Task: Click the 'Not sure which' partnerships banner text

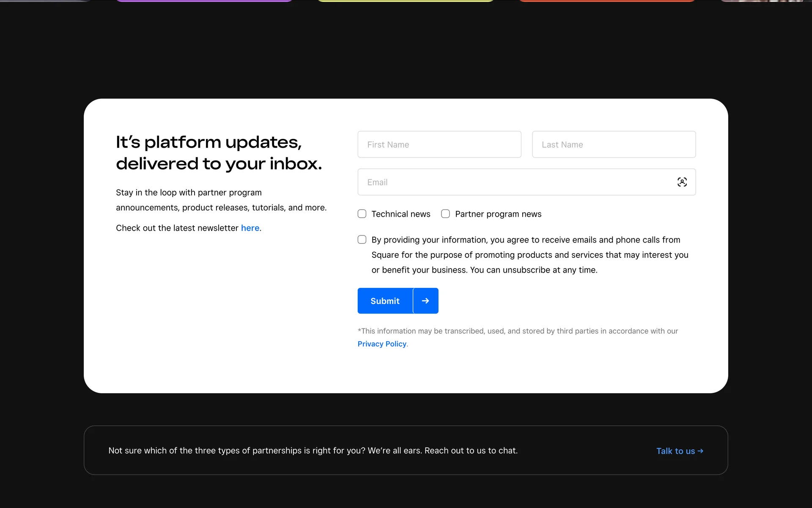Action: [x=313, y=450]
